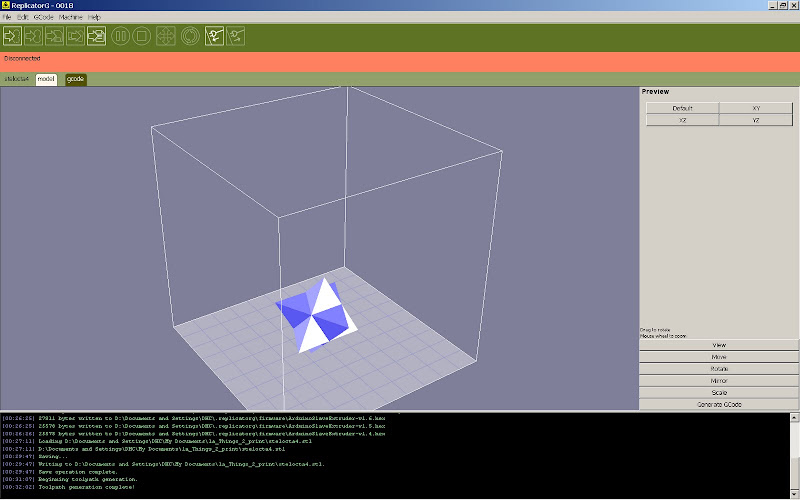The width and height of the screenshot is (800, 500).
Task: Open the GCode menu
Action: [x=43, y=17]
